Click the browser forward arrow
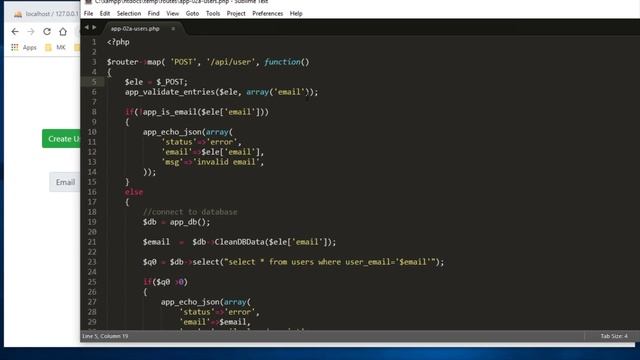Screen dimensions: 640x360 (x=31, y=31)
